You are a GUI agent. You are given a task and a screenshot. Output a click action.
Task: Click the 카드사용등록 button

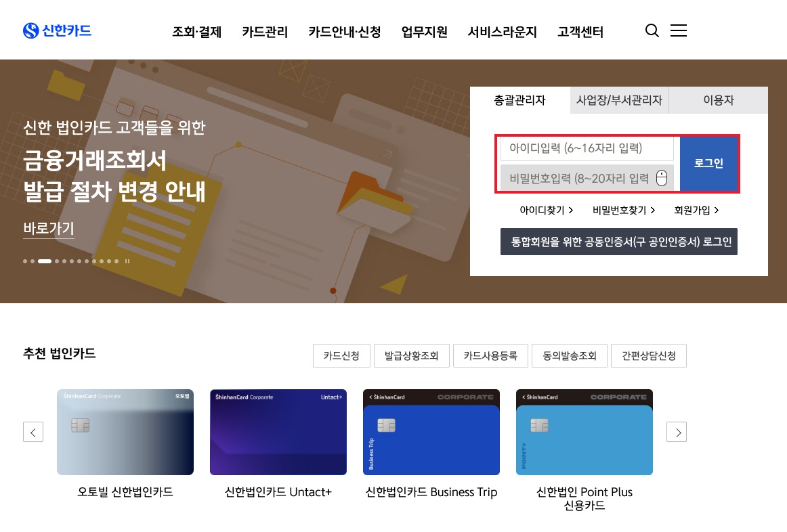[490, 355]
